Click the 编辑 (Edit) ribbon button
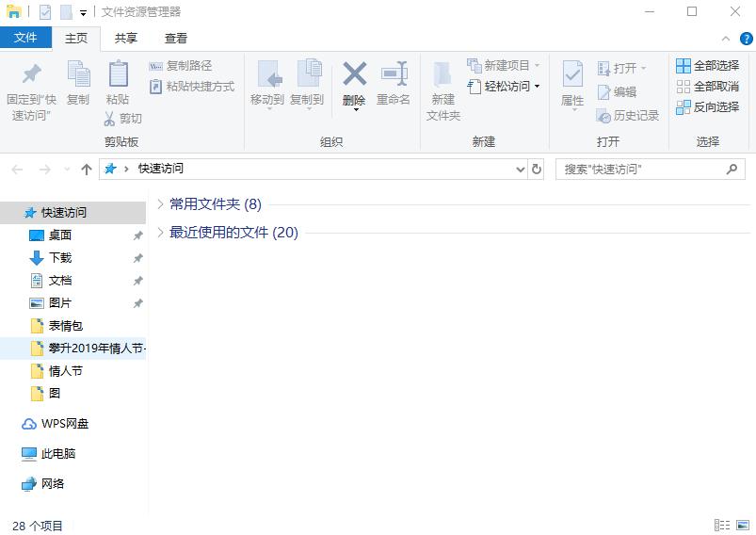The width and height of the screenshot is (756, 535). tap(617, 91)
